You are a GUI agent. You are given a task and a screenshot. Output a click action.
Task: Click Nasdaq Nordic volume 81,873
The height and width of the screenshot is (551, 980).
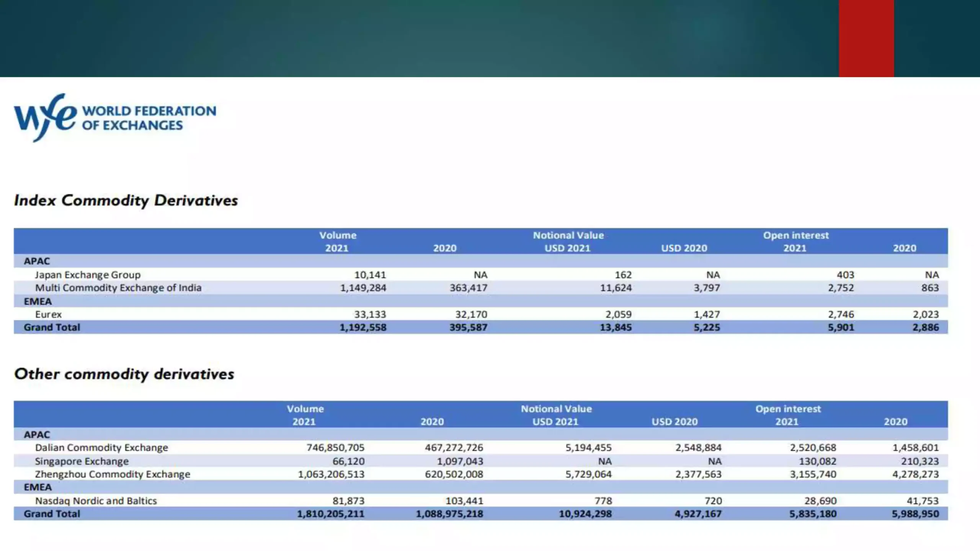pyautogui.click(x=349, y=501)
